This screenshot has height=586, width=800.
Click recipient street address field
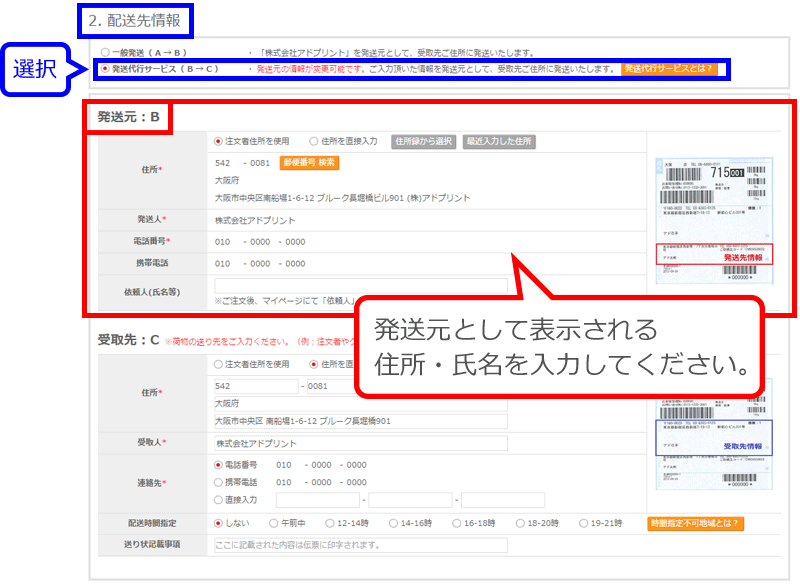click(361, 421)
